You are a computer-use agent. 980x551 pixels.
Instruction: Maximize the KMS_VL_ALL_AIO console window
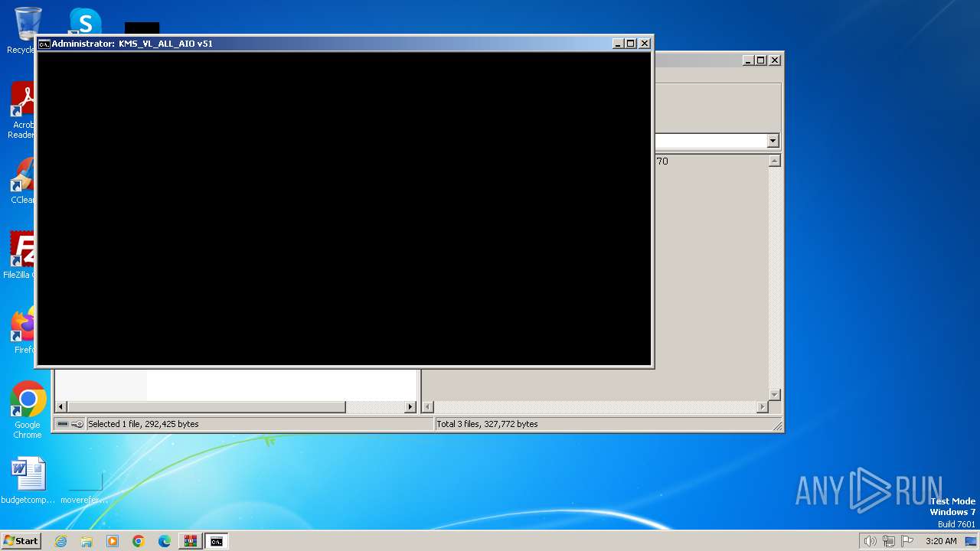[631, 44]
